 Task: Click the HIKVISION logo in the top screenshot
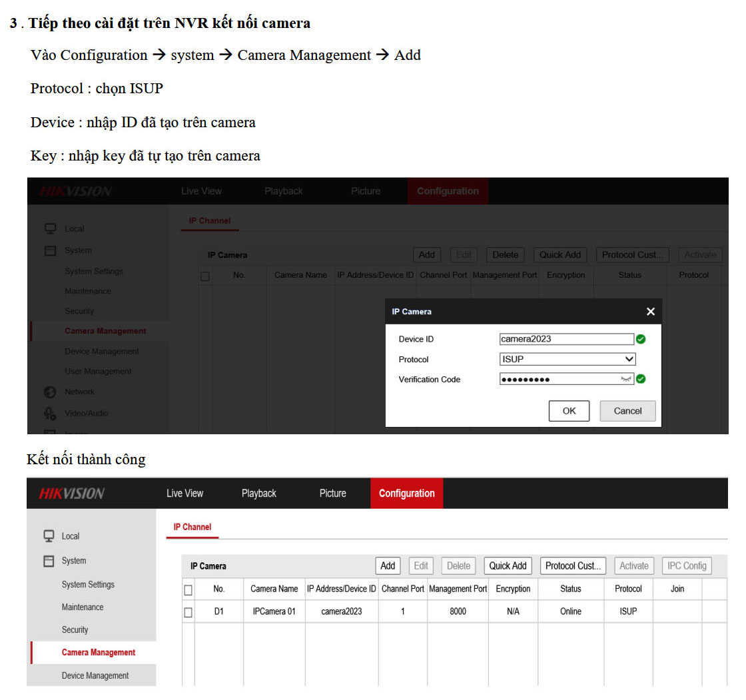[x=75, y=191]
